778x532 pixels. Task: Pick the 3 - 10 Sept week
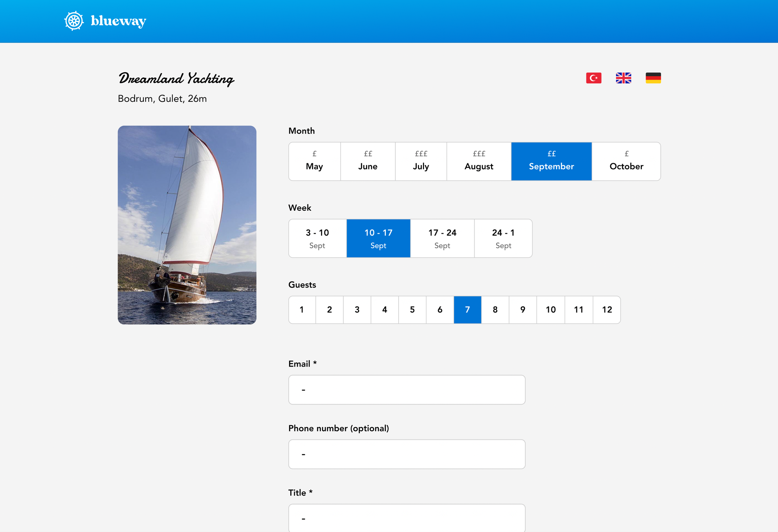coord(317,238)
